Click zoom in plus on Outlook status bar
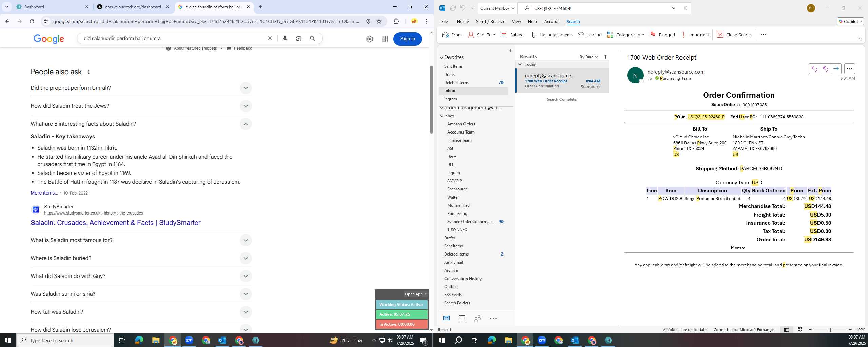Viewport: 868px width, 347px height. (x=850, y=330)
